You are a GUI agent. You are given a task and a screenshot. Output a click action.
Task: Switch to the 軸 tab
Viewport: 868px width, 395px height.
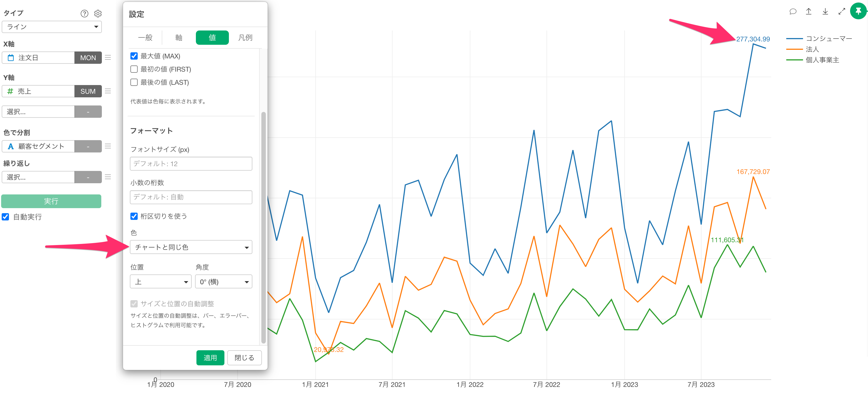[179, 38]
